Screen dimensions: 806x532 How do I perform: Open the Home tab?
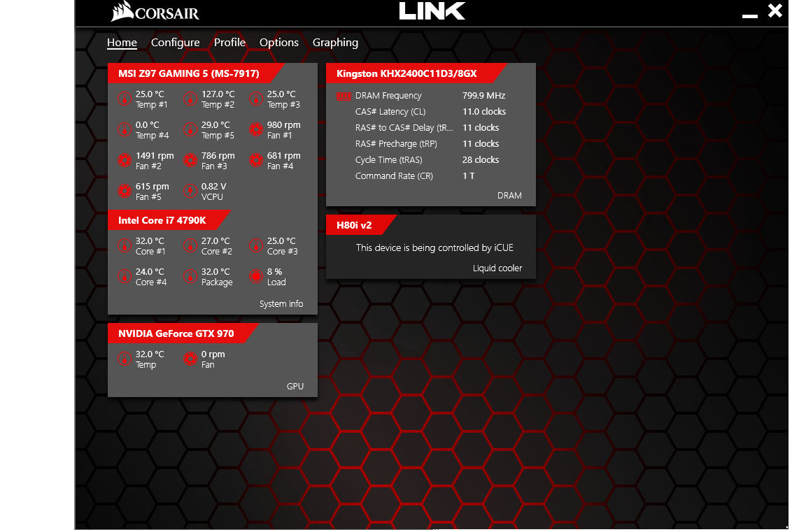[x=122, y=43]
